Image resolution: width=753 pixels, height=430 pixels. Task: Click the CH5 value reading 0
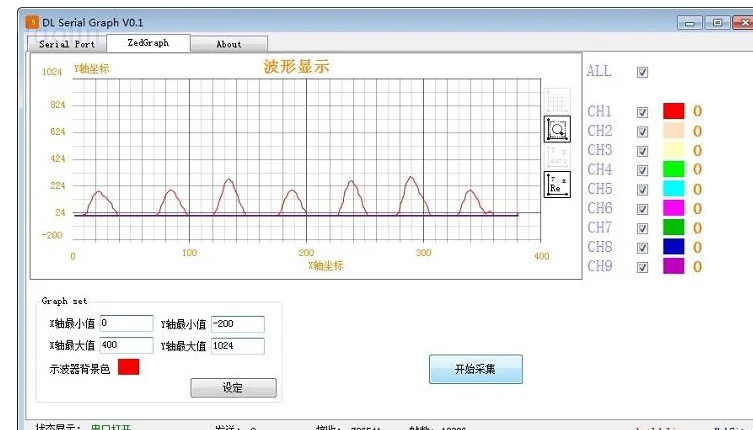697,189
